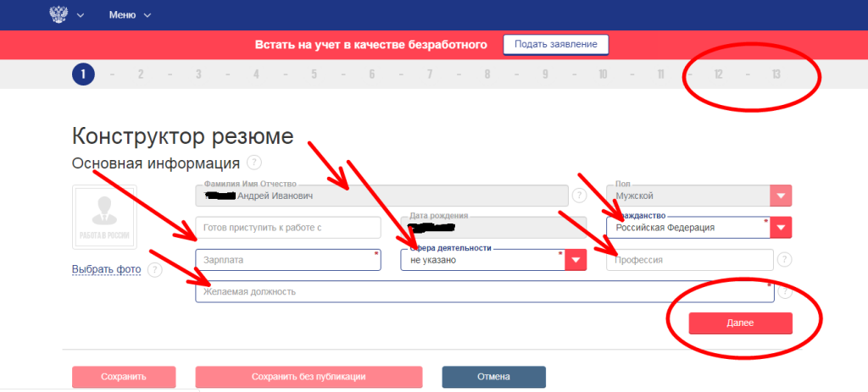The width and height of the screenshot is (868, 392).
Task: Click the Отмена button
Action: tap(493, 377)
